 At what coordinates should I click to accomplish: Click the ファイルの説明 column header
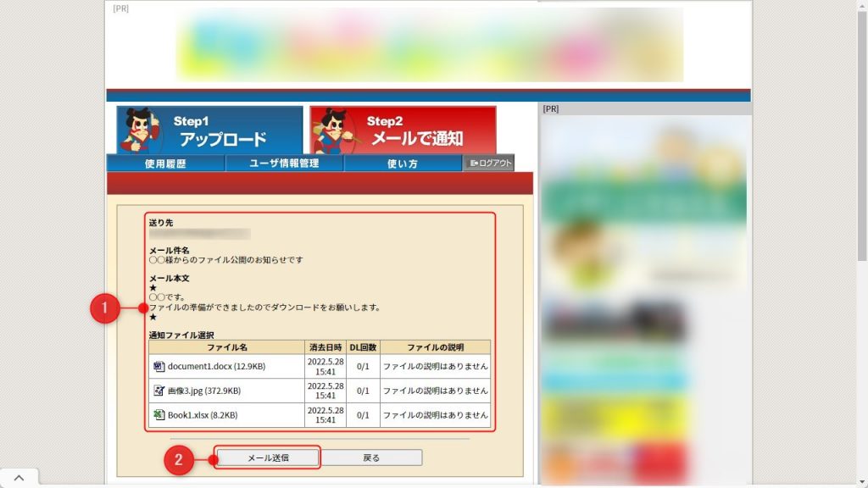[435, 347]
